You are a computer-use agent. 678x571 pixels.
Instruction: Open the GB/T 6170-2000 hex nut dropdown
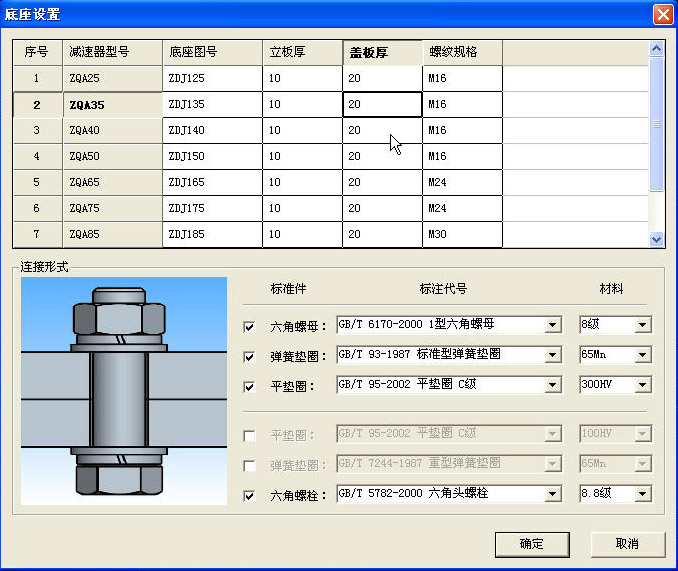click(x=552, y=325)
